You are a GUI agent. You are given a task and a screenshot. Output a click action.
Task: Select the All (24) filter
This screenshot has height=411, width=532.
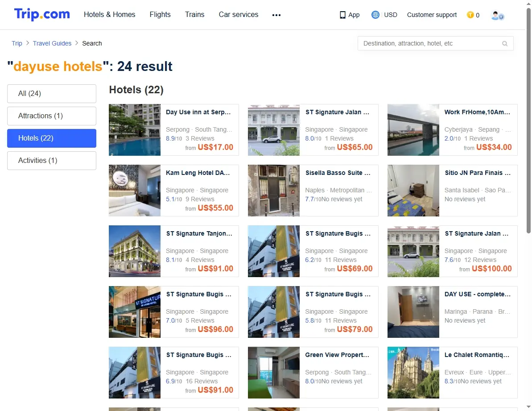[52, 94]
